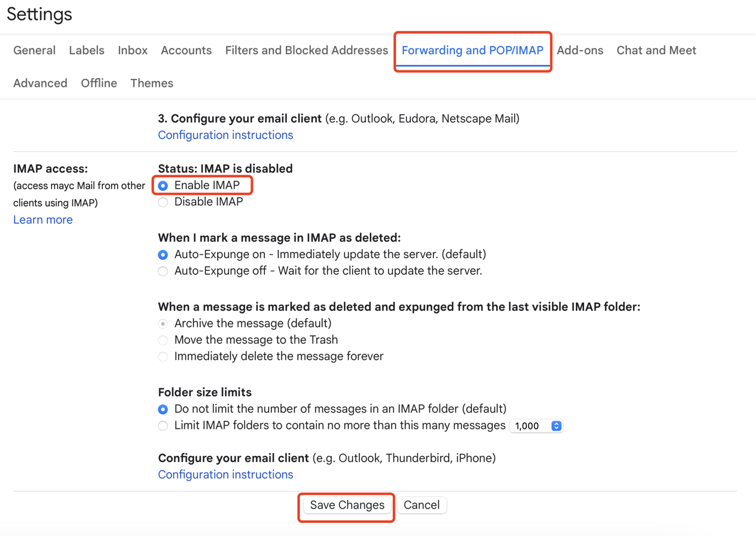Enable the Do not limit IMAP folder option
The height and width of the screenshot is (536, 756).
(163, 409)
